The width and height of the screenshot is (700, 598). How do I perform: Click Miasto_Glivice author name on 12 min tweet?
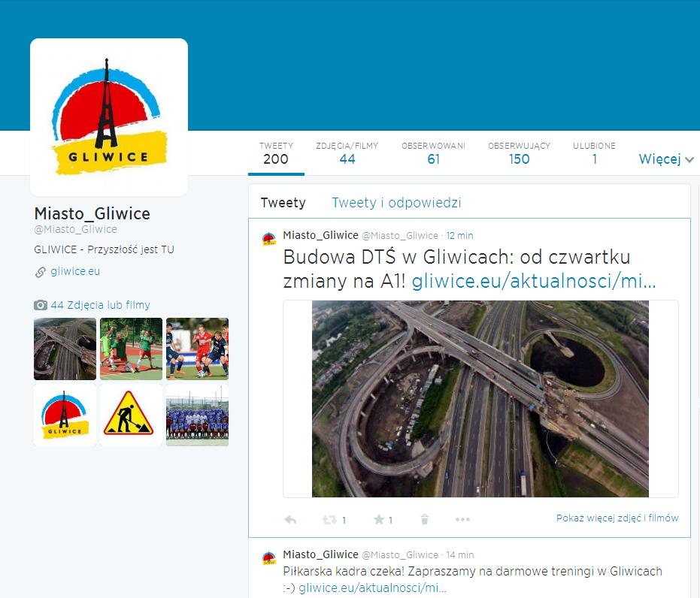(x=320, y=235)
